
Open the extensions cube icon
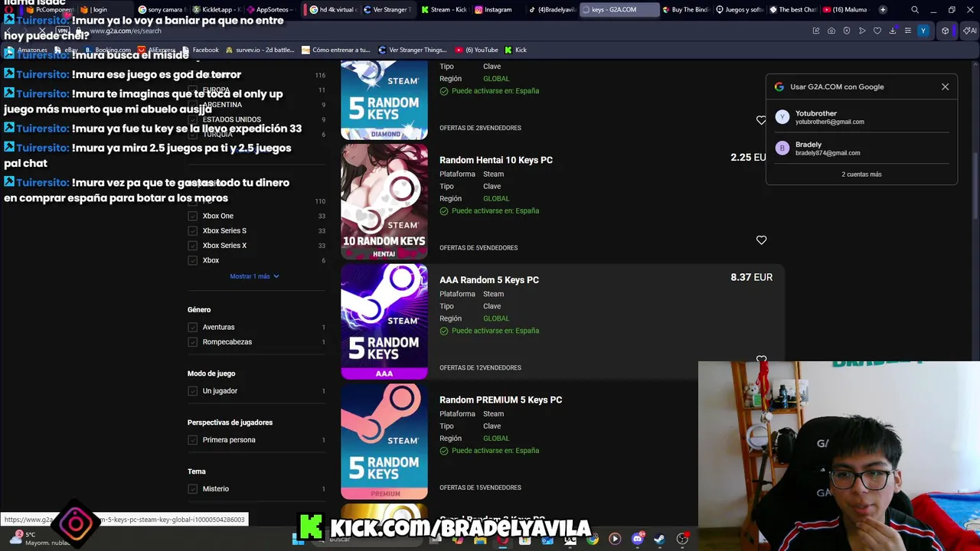[946, 31]
